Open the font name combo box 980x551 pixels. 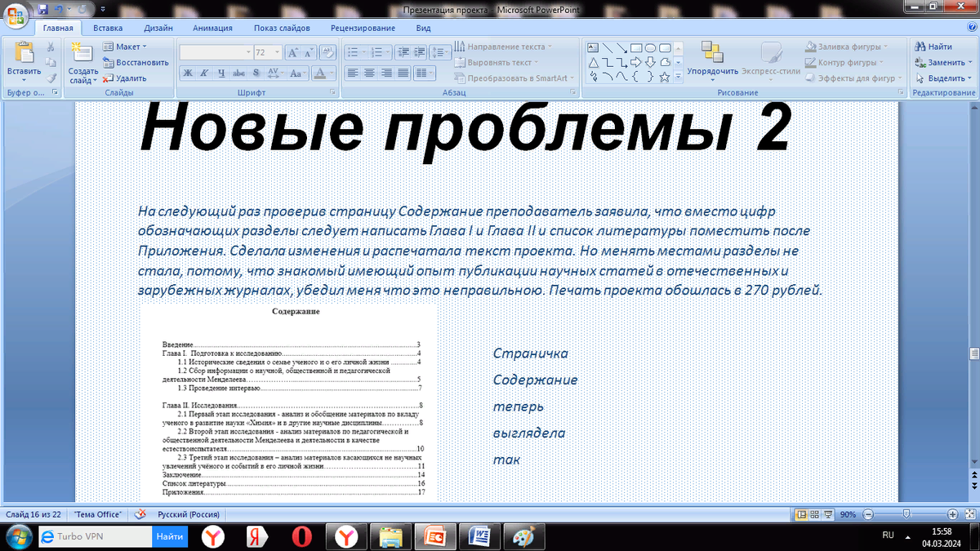point(216,52)
